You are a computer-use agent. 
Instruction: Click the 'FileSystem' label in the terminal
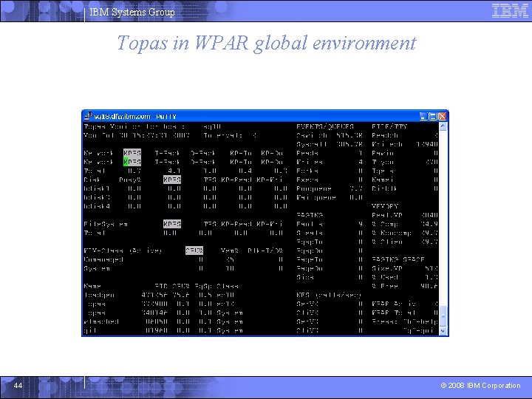click(106, 225)
